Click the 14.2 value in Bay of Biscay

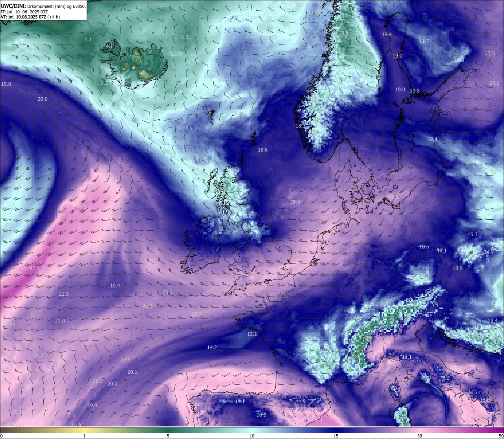pos(212,348)
